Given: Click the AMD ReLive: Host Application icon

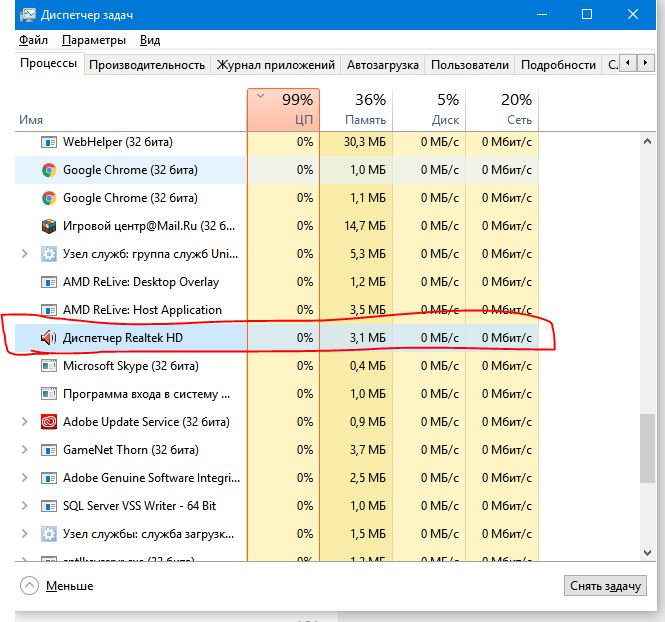Looking at the screenshot, I should click(49, 310).
